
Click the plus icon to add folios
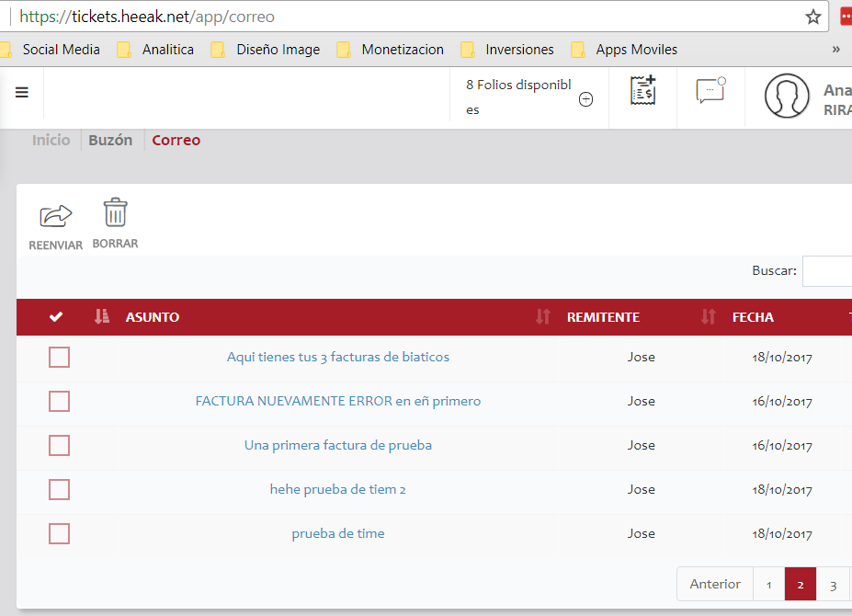tap(585, 99)
